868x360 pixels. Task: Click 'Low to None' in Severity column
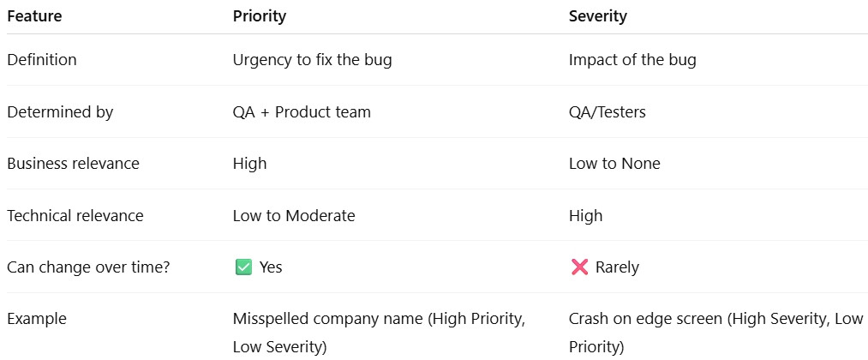coord(614,164)
